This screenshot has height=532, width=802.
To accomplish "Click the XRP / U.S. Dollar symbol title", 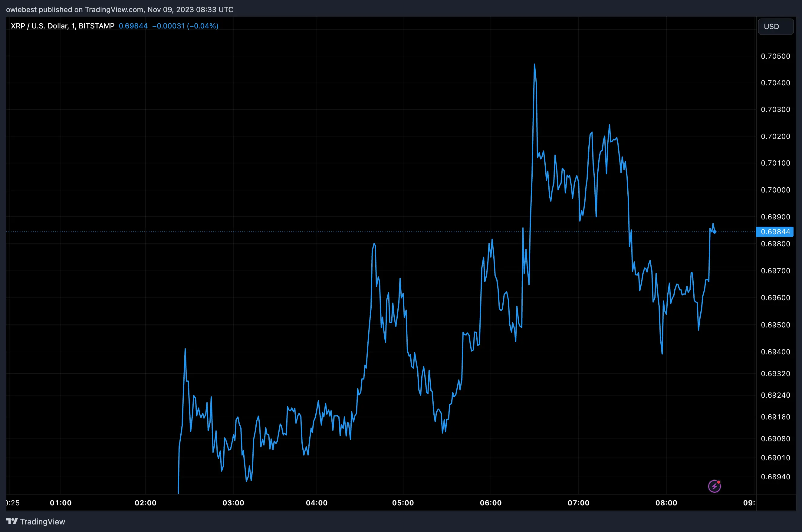I will (63, 26).
